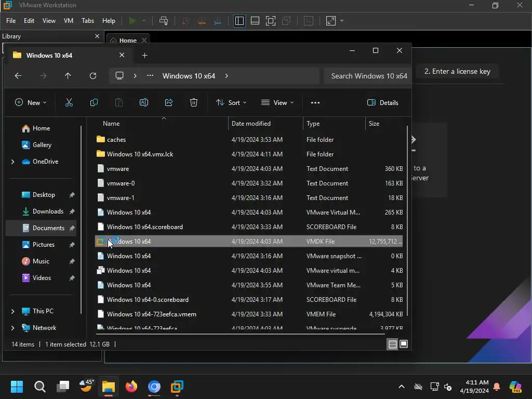Add a new Explorer tab
Image resolution: width=532 pixels, height=399 pixels.
(144, 55)
